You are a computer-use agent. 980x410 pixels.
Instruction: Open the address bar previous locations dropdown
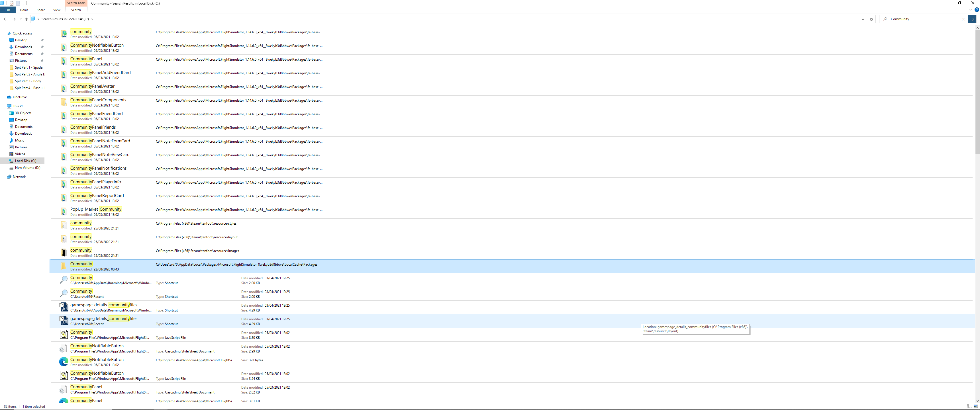click(x=863, y=19)
